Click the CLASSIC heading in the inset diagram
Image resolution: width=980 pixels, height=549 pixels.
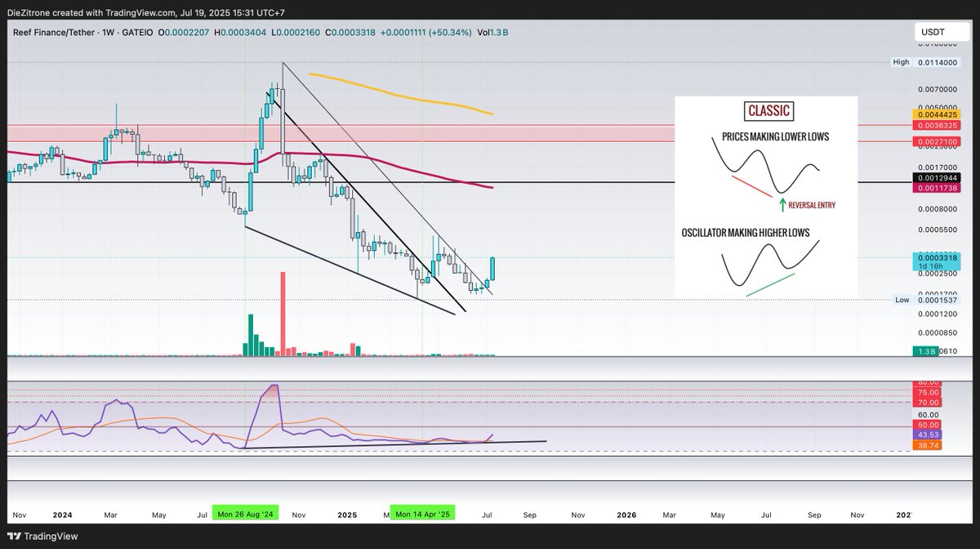[769, 111]
